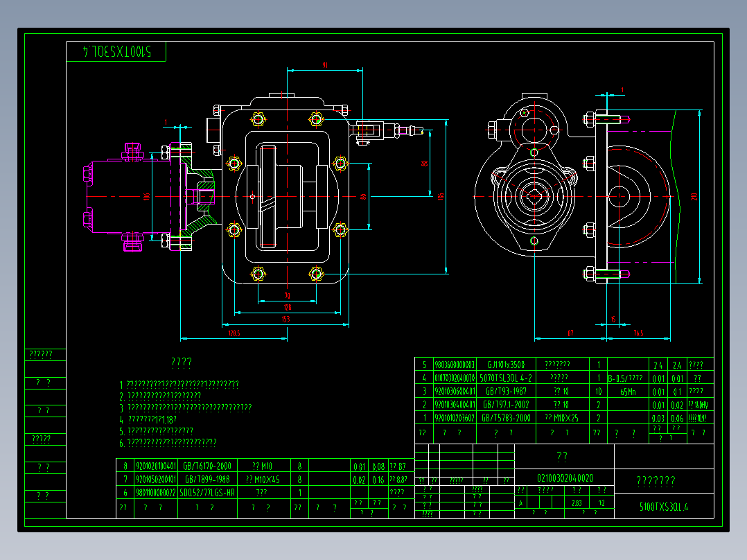Select the "186" vertical dimension text

(x=441, y=196)
